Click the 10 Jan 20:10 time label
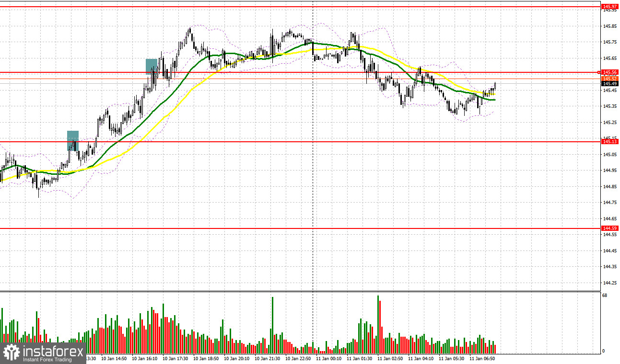The width and height of the screenshot is (620, 364). point(237,358)
